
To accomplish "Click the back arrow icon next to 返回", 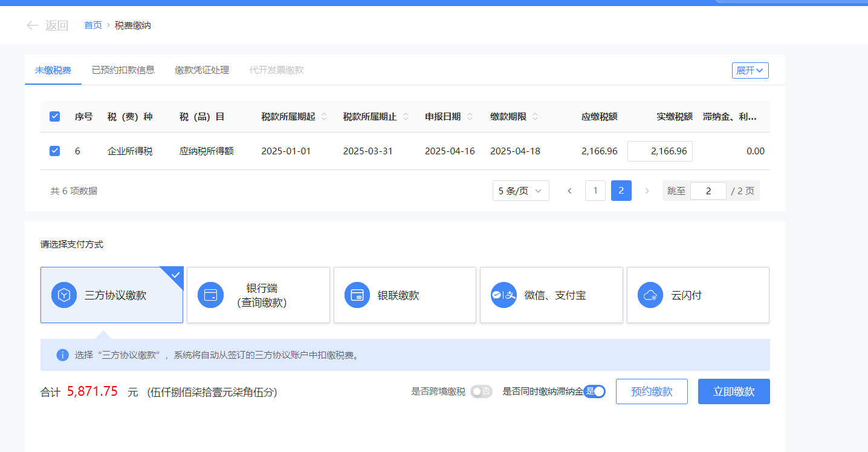I will click(x=33, y=25).
